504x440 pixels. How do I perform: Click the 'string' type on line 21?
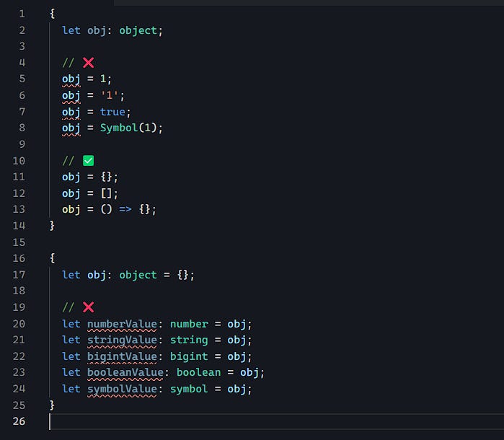point(189,340)
